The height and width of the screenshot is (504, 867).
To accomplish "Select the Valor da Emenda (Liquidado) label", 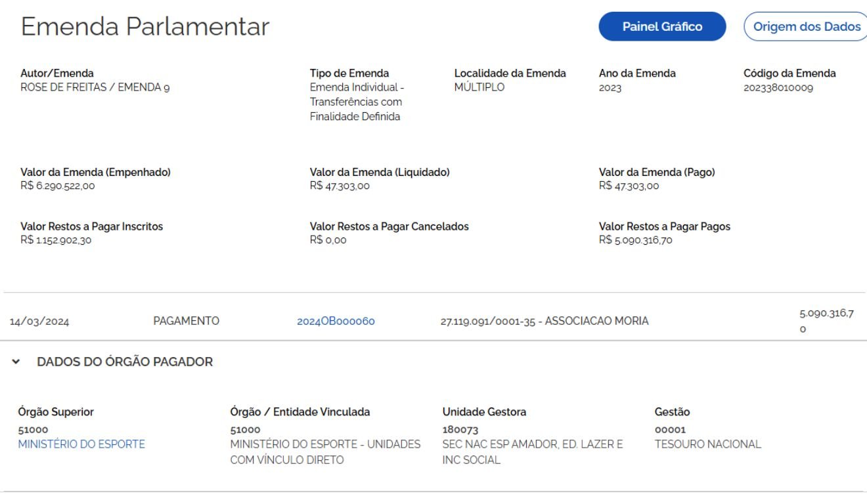I will 380,172.
